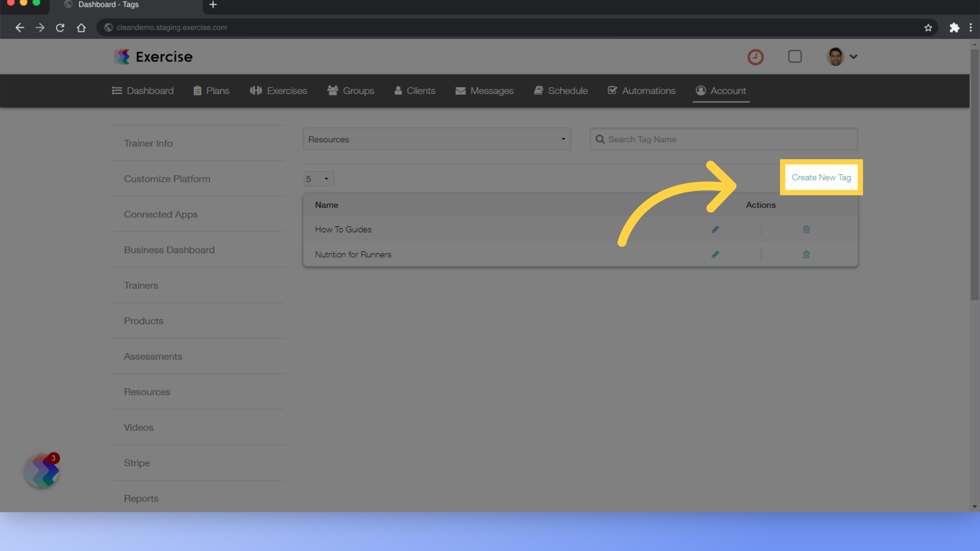Click the Business Dashboard sidebar item
The height and width of the screenshot is (551, 980).
click(169, 249)
